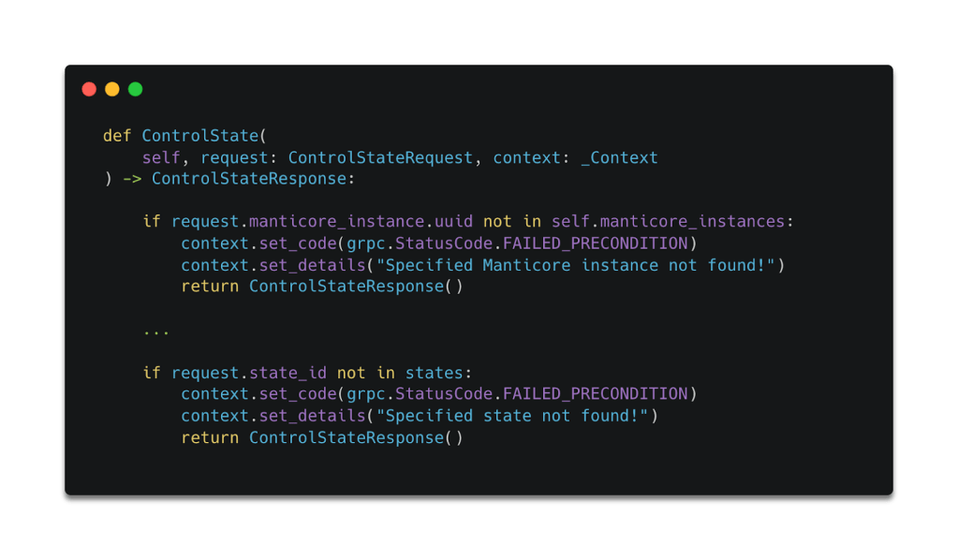Screen dimensions: 958x560
Task: Click the _Context type annotation
Action: coord(619,157)
